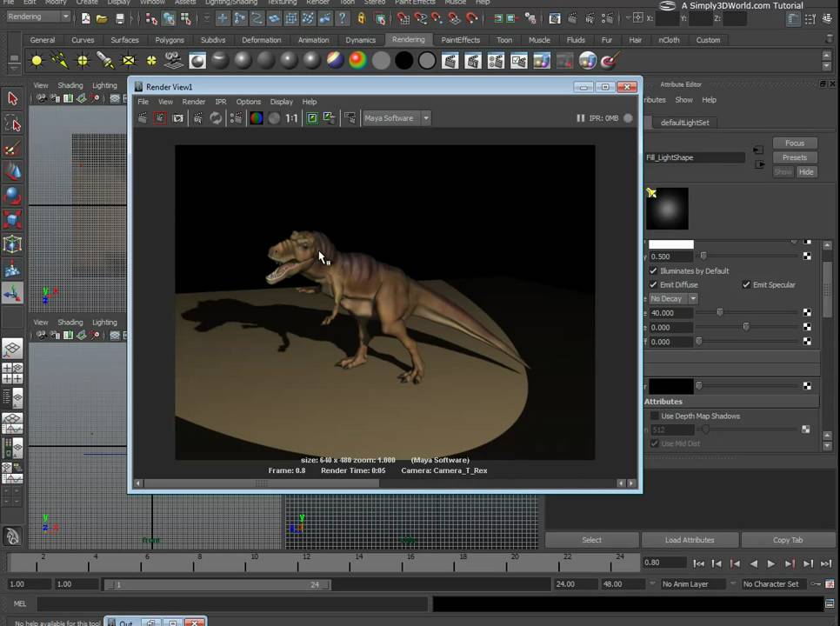Play animation backwards
The width and height of the screenshot is (840, 626).
(753, 563)
